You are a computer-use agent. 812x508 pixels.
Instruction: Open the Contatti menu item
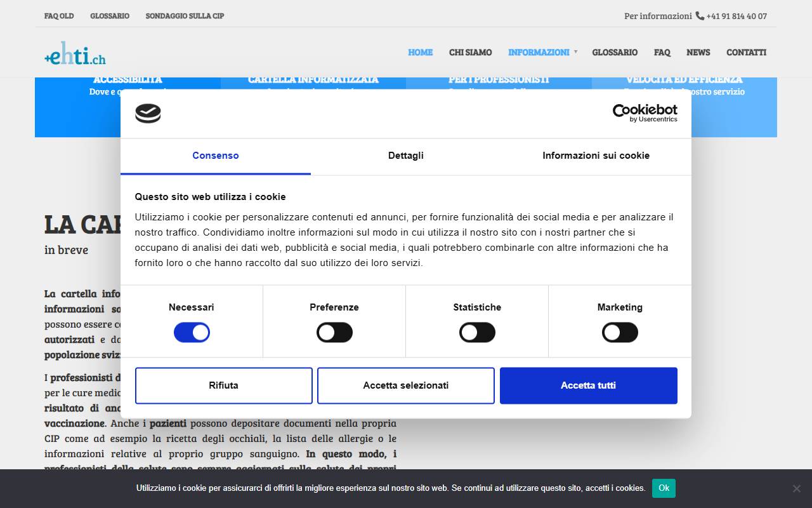click(746, 52)
